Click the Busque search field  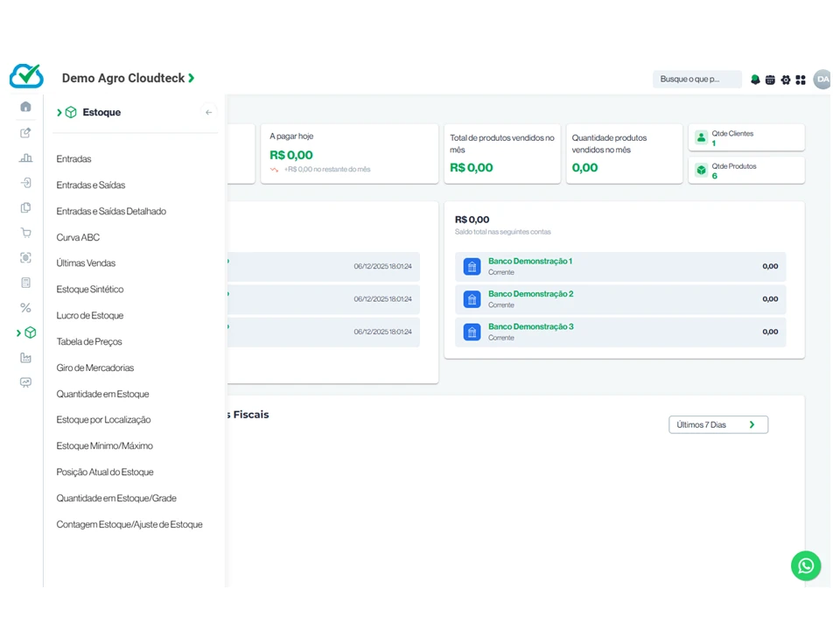click(x=696, y=80)
